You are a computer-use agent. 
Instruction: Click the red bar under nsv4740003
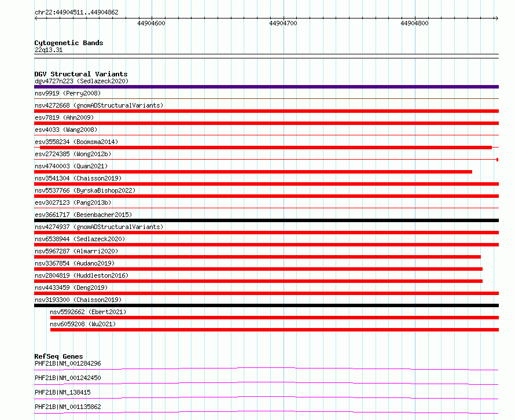(x=253, y=172)
